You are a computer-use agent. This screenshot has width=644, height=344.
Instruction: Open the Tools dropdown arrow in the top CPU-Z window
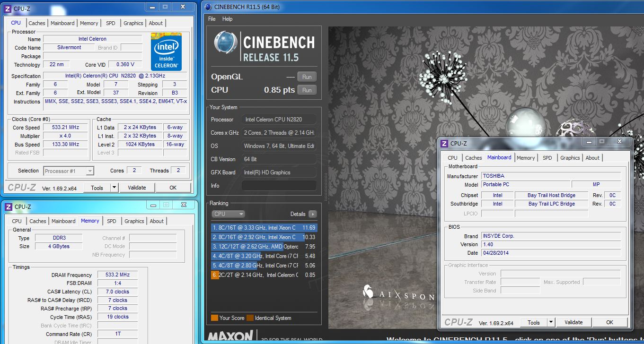[x=114, y=188]
